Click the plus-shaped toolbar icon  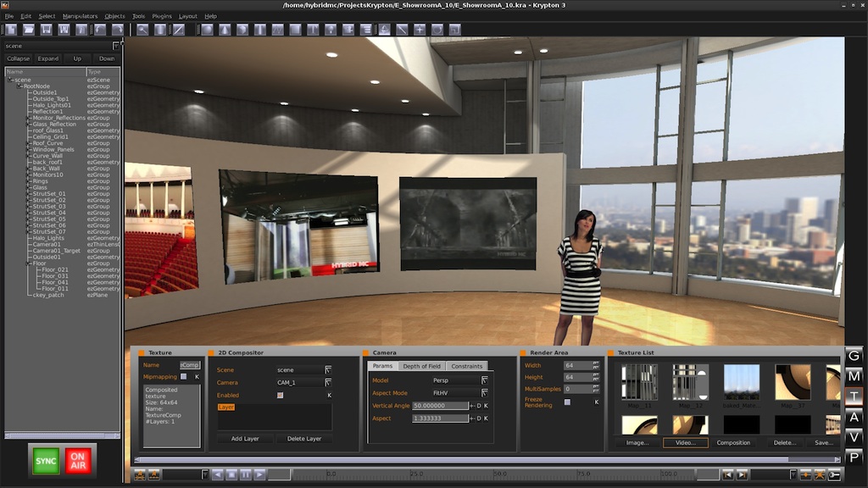pyautogui.click(x=420, y=30)
